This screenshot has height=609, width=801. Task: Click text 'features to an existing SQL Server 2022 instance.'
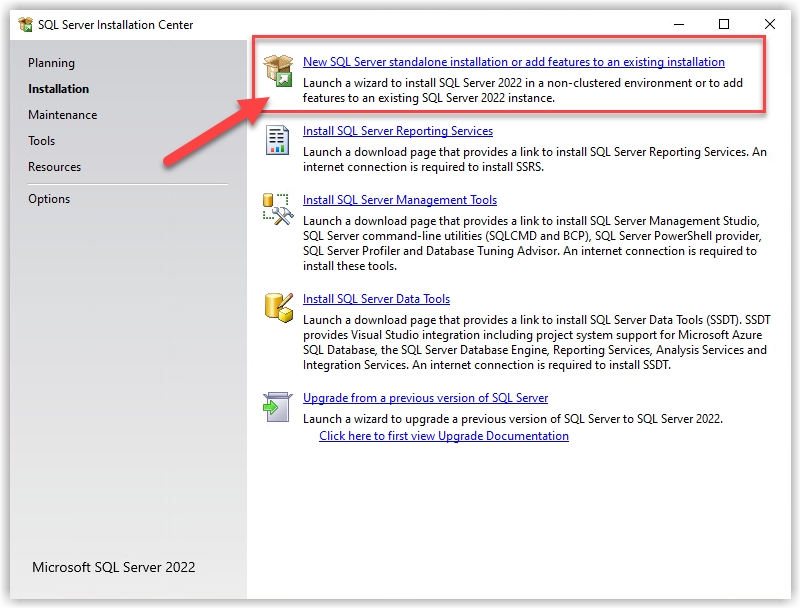pyautogui.click(x=429, y=98)
